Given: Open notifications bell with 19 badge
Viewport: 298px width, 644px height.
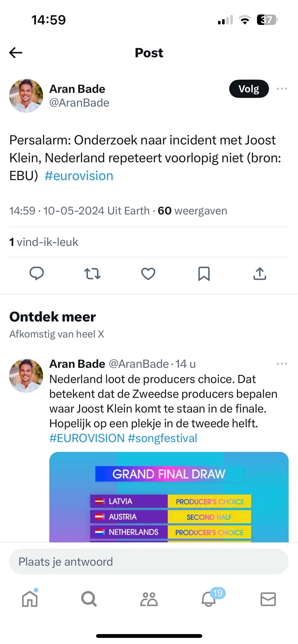Looking at the screenshot, I should (209, 599).
